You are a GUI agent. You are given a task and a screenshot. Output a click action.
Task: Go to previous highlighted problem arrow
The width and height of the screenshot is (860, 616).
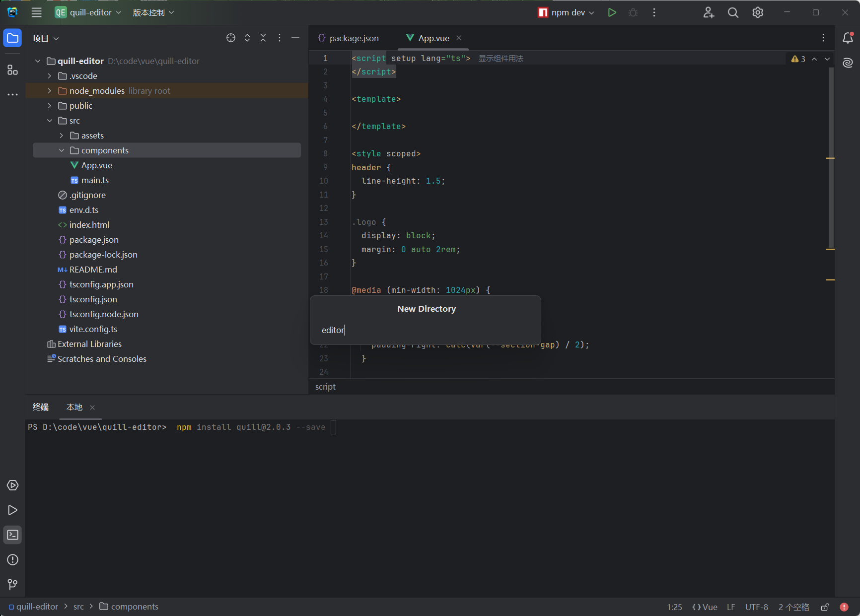814,59
